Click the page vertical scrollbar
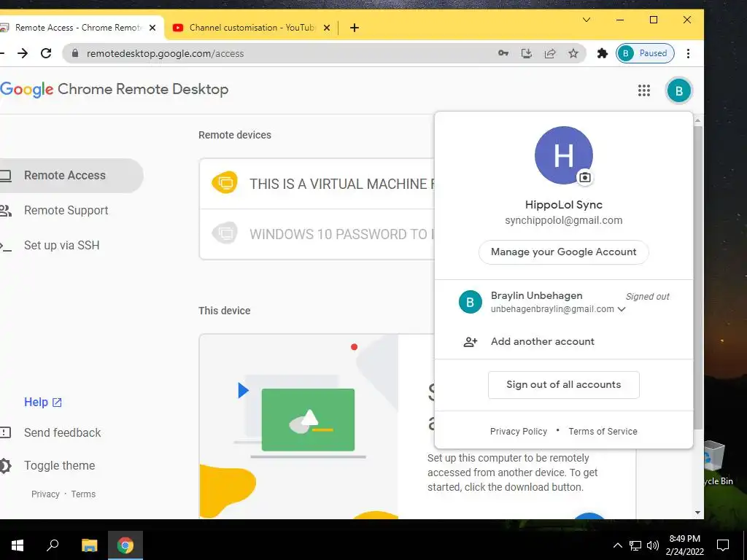This screenshot has width=747, height=560. (x=697, y=276)
